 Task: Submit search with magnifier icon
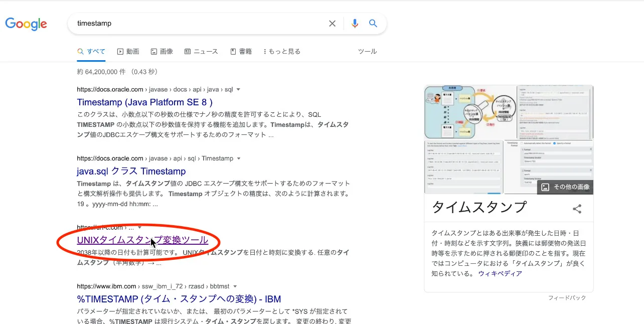click(373, 23)
